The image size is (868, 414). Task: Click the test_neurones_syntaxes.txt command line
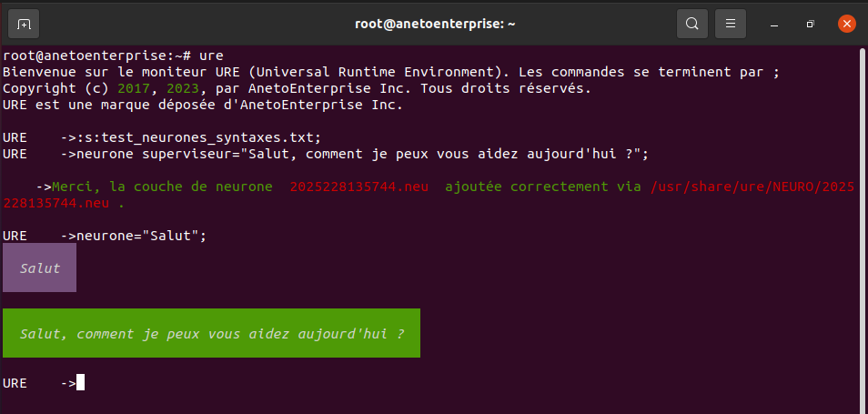pos(162,137)
